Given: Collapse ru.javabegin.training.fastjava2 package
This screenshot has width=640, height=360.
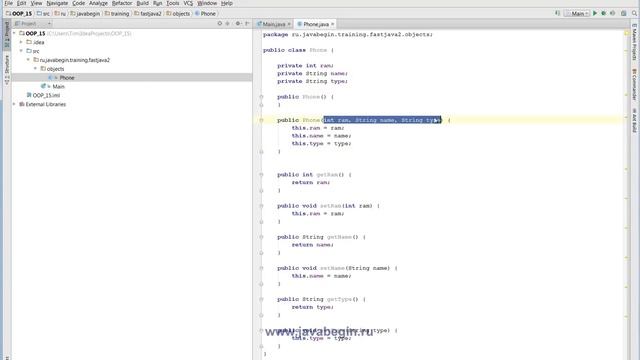Looking at the screenshot, I should pos(28,60).
